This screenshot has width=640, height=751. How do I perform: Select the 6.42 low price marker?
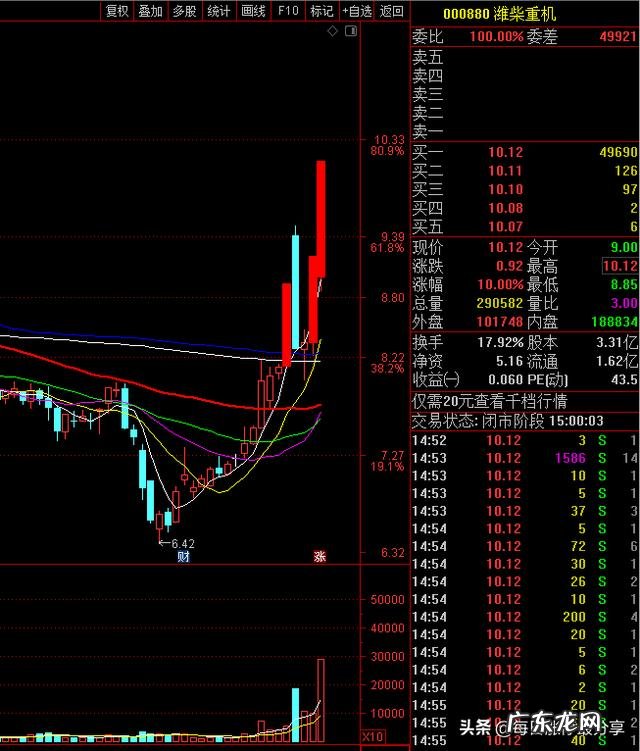pyautogui.click(x=177, y=543)
